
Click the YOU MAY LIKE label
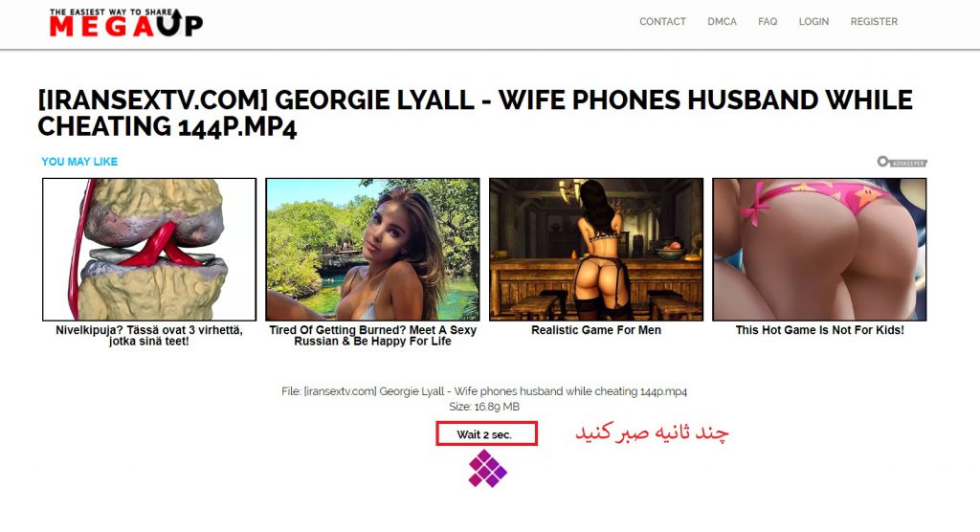pyautogui.click(x=79, y=162)
